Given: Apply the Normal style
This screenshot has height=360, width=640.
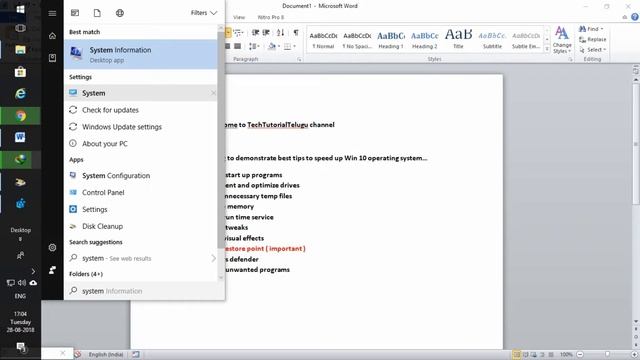Looking at the screenshot, I should tap(323, 40).
